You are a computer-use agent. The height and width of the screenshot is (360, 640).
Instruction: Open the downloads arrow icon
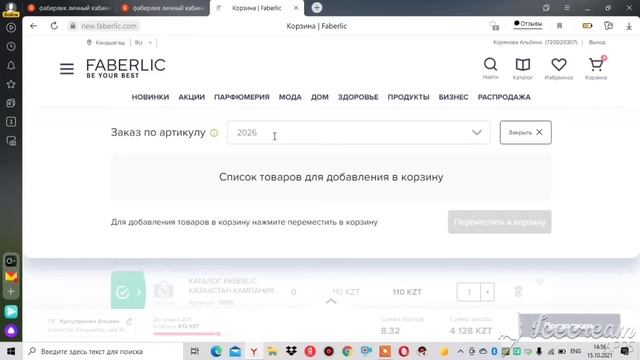coord(629,26)
